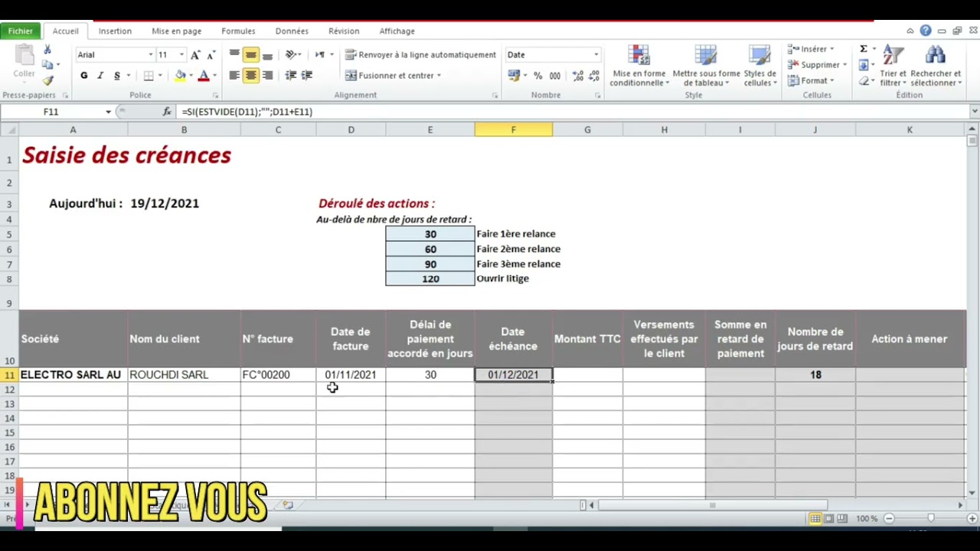
Task: Open Mise en forme conditionnelle
Action: (639, 66)
